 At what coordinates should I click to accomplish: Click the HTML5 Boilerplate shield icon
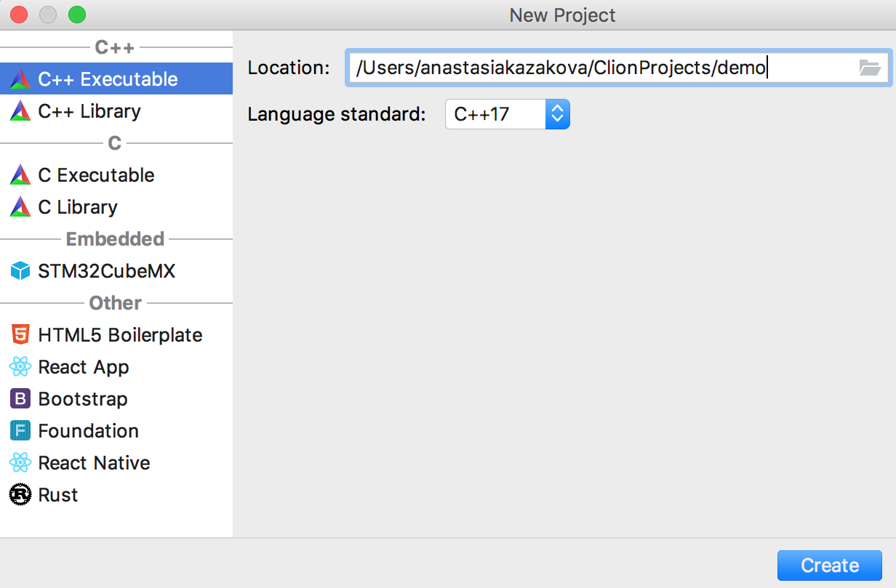click(x=20, y=335)
